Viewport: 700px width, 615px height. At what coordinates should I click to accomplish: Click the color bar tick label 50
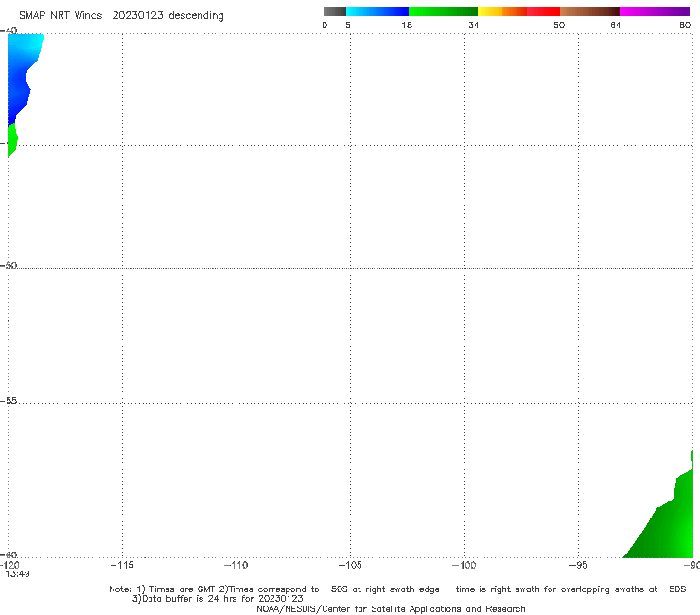(559, 25)
